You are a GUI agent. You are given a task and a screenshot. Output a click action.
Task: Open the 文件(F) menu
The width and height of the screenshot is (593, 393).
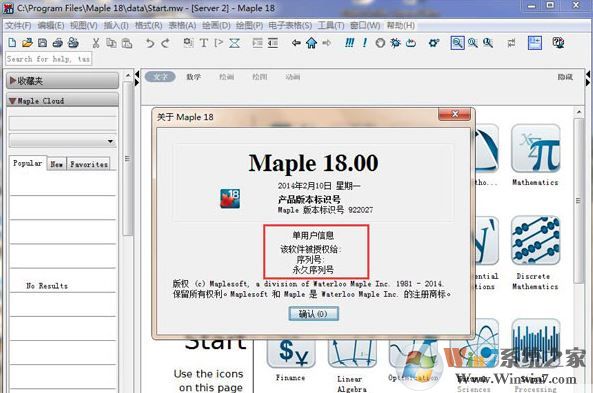point(18,25)
